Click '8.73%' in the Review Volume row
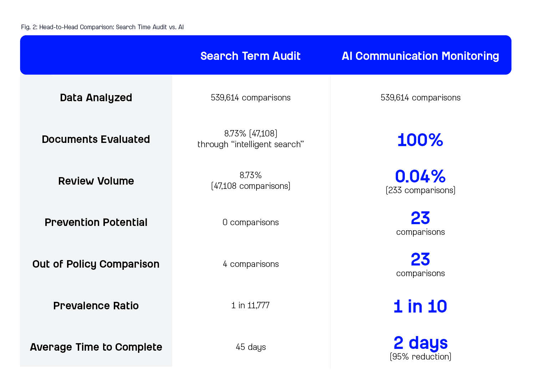This screenshot has height=392, width=535. [x=250, y=175]
